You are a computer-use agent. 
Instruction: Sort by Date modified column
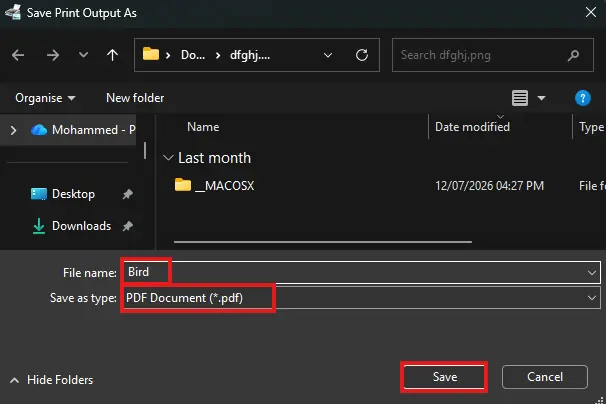point(472,127)
